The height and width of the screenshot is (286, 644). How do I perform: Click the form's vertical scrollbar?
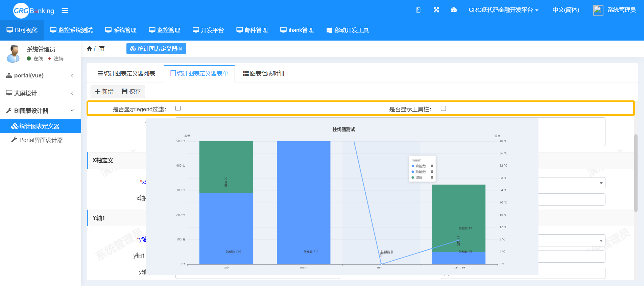[x=636, y=173]
